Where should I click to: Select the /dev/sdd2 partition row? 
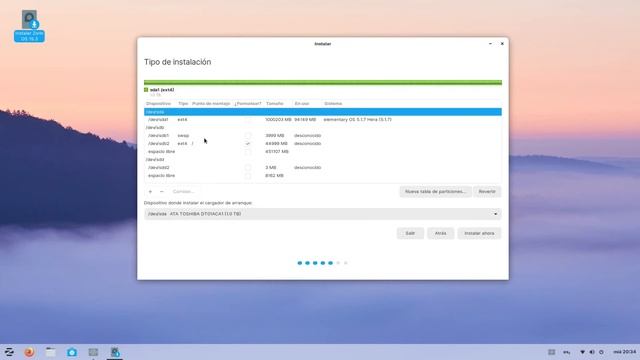[322, 167]
